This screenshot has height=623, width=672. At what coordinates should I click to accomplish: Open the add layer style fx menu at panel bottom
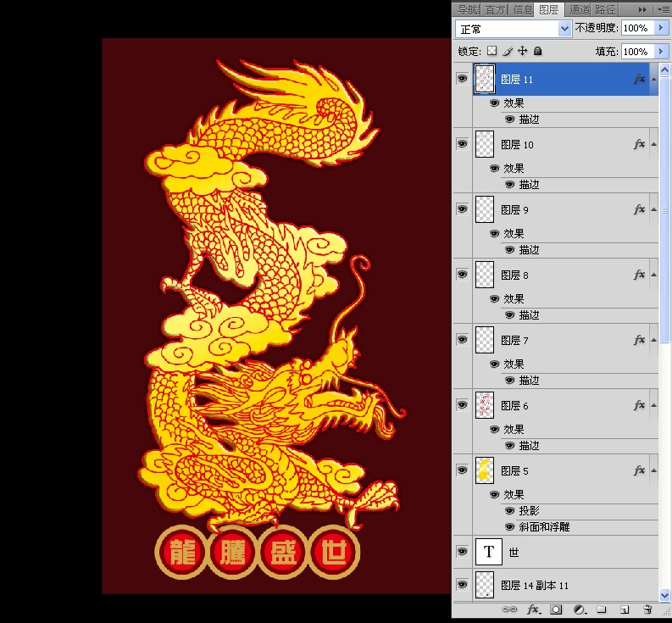(533, 609)
